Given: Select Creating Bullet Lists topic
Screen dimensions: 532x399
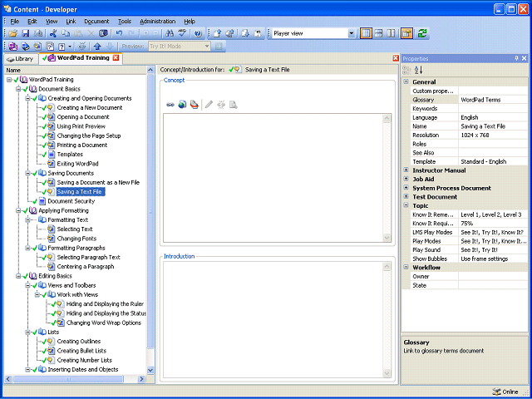Looking at the screenshot, I should pyautogui.click(x=81, y=351).
